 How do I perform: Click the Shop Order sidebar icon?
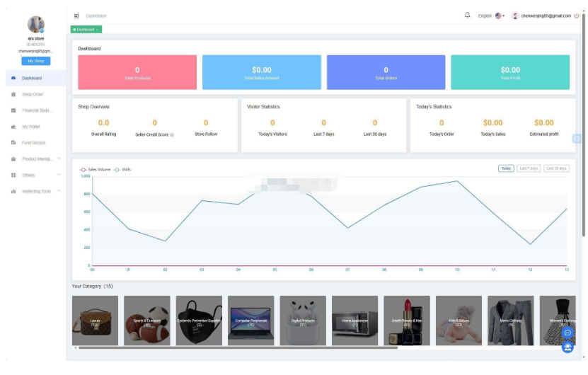point(13,94)
